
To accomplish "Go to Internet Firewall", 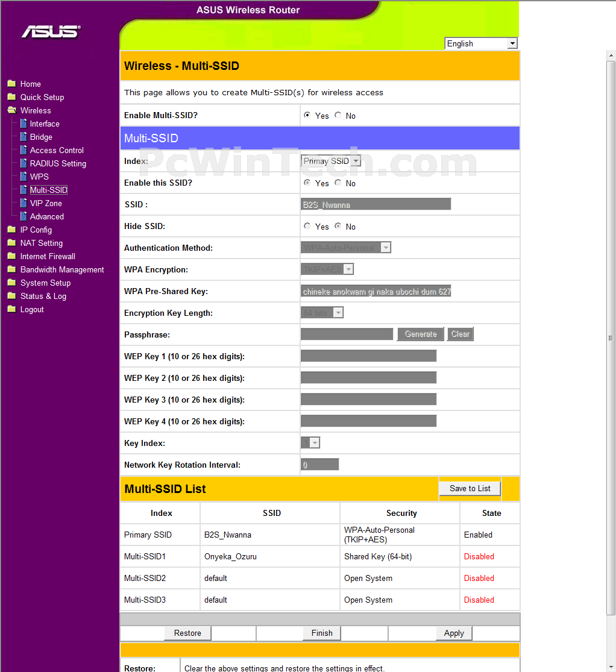I will [48, 257].
